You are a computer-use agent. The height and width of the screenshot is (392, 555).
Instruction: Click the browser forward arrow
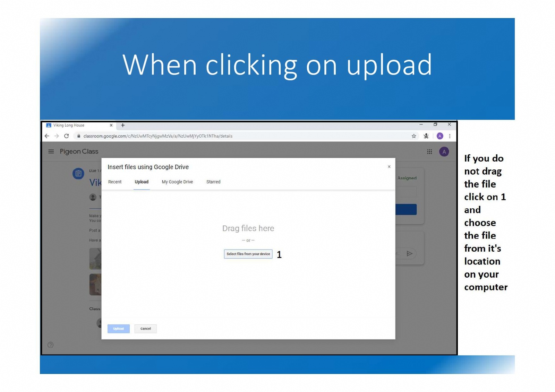coord(57,136)
